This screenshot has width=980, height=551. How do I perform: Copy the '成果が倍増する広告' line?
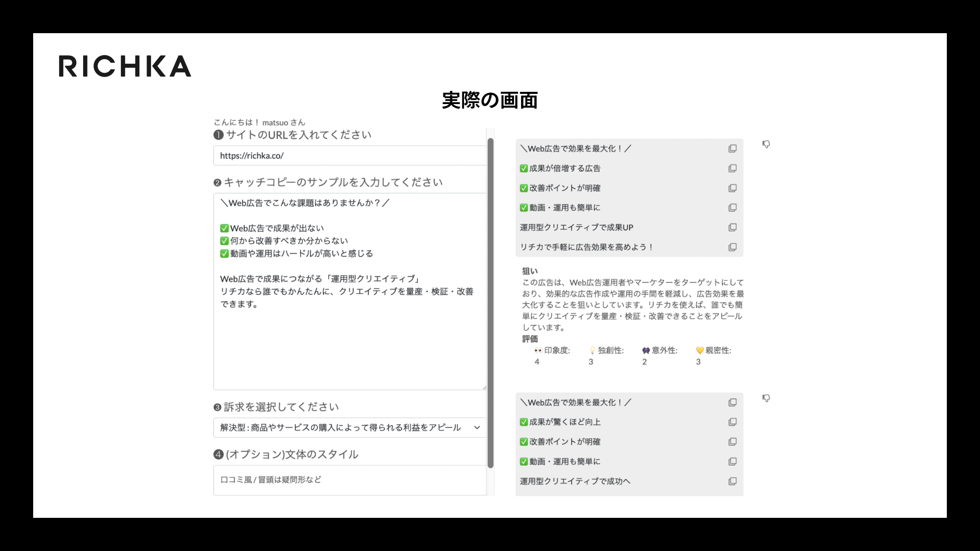coord(732,168)
